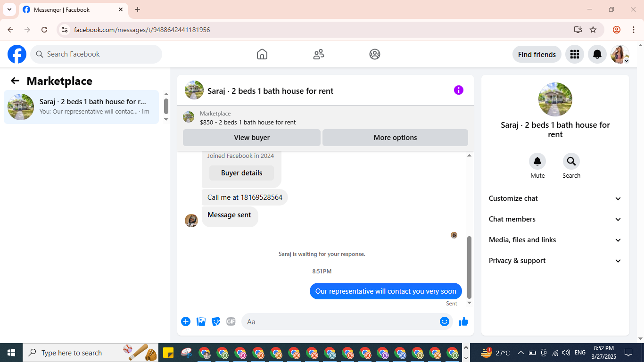Open the Windows Start menu

tap(11, 353)
